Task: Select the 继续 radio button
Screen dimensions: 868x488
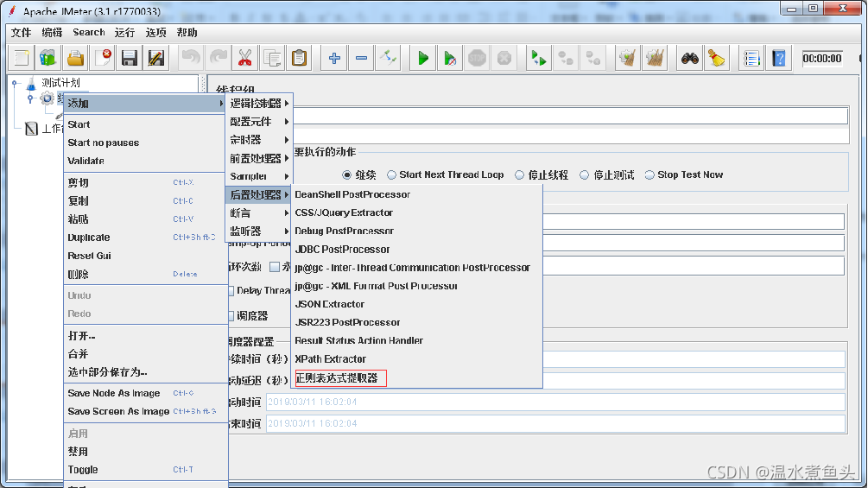Action: (347, 174)
